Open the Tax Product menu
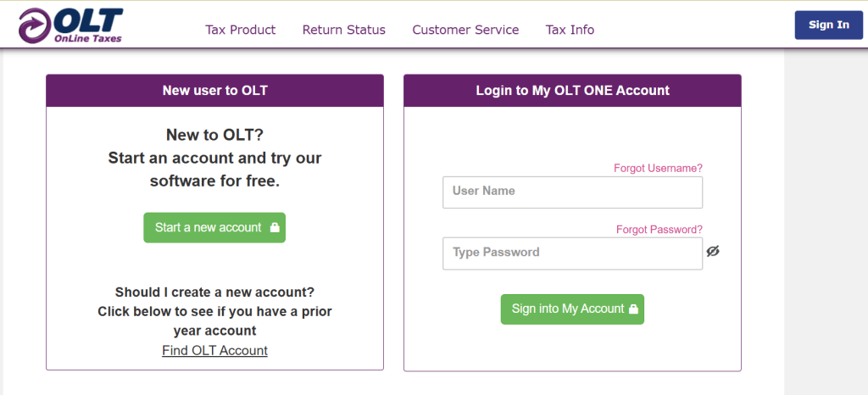The width and height of the screenshot is (868, 395). 240,30
